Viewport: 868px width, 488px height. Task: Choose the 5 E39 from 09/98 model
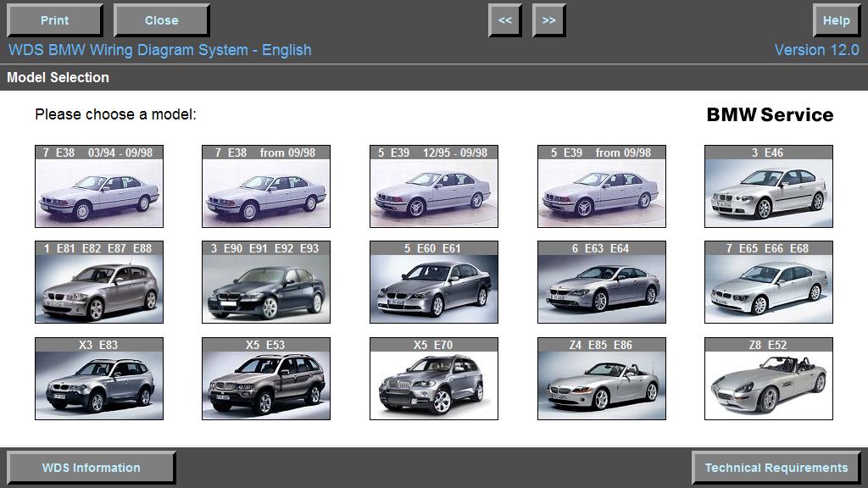click(x=602, y=186)
